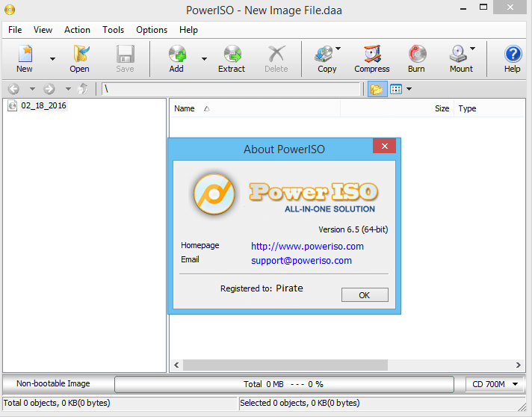
Task: Click the horizontal scrollbar thumb
Action: pyautogui.click(x=285, y=365)
